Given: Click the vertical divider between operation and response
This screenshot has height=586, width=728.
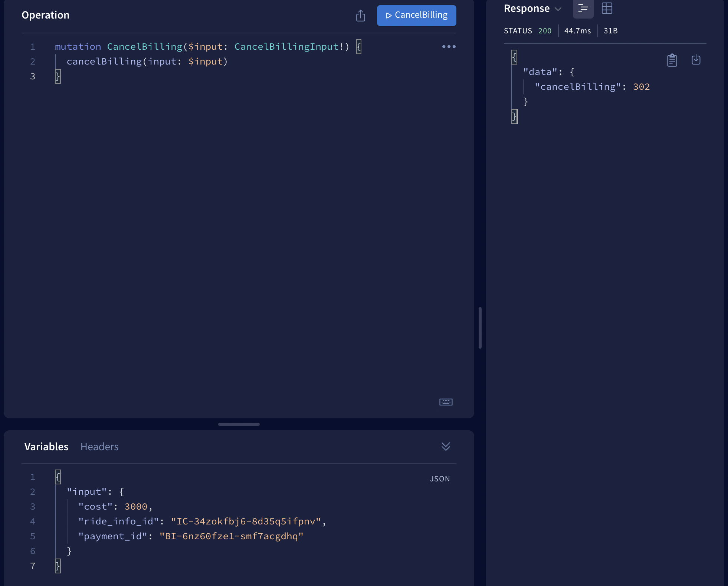Looking at the screenshot, I should 480,328.
